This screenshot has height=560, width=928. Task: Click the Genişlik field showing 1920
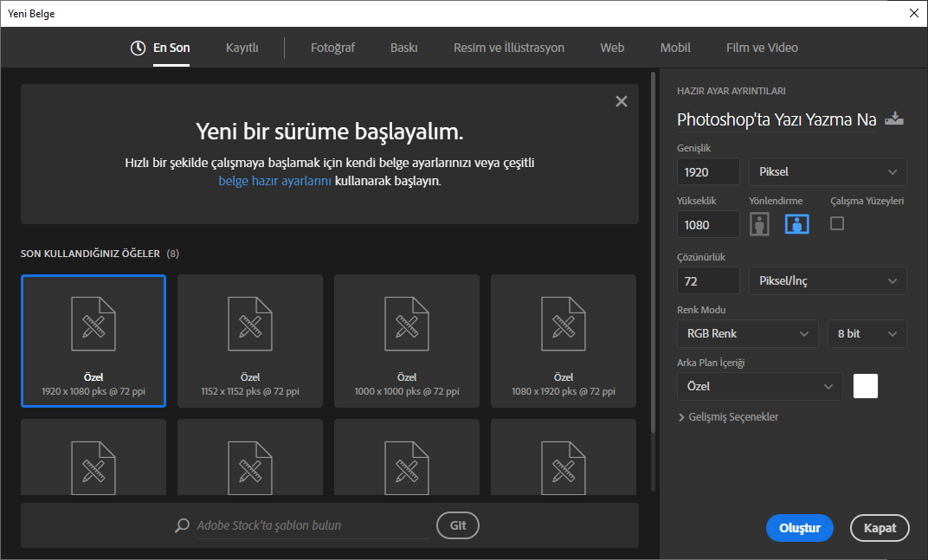pos(708,171)
